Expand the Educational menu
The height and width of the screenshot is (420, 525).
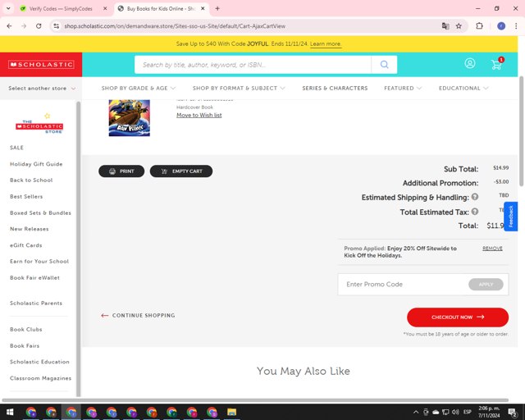coord(463,88)
